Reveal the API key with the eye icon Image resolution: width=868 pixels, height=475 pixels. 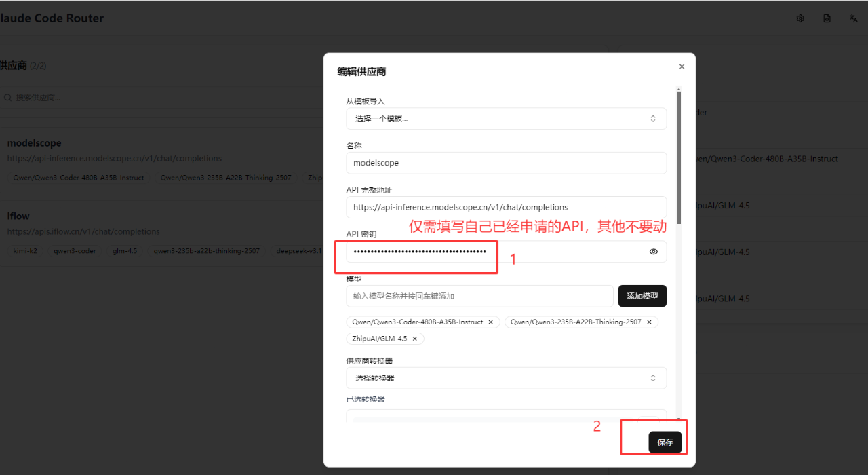654,252
